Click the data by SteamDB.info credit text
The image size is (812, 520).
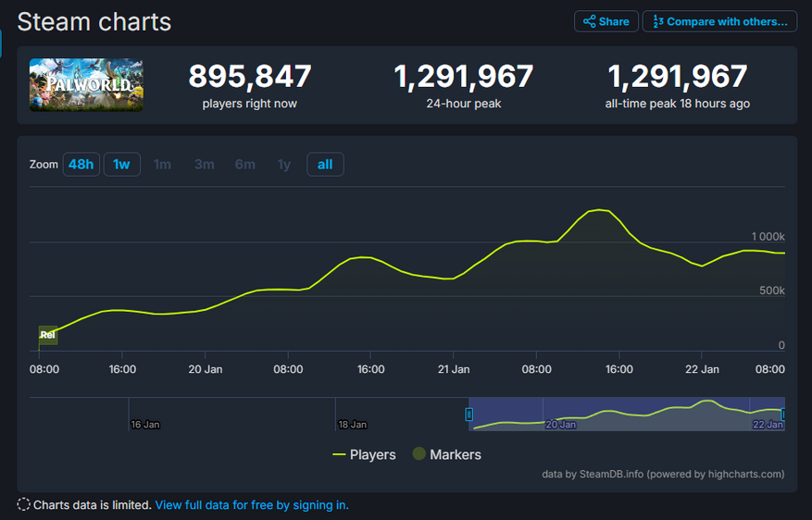[663, 474]
